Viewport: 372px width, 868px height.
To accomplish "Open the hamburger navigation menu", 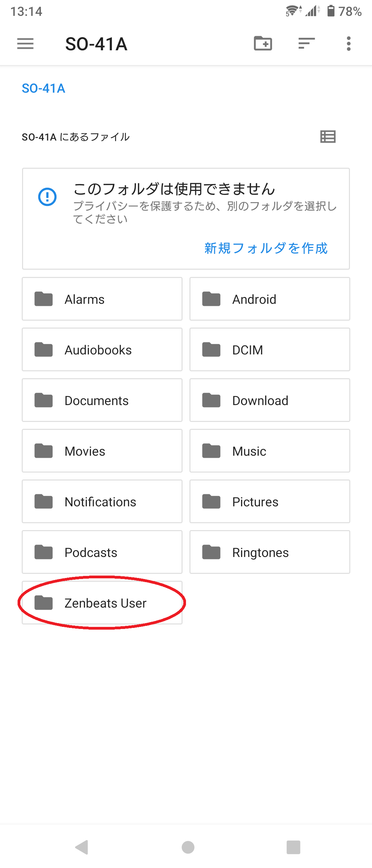I will (25, 44).
